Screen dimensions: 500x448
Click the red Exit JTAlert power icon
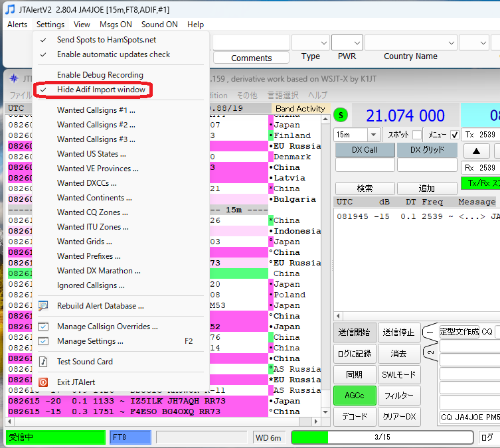coord(43,382)
